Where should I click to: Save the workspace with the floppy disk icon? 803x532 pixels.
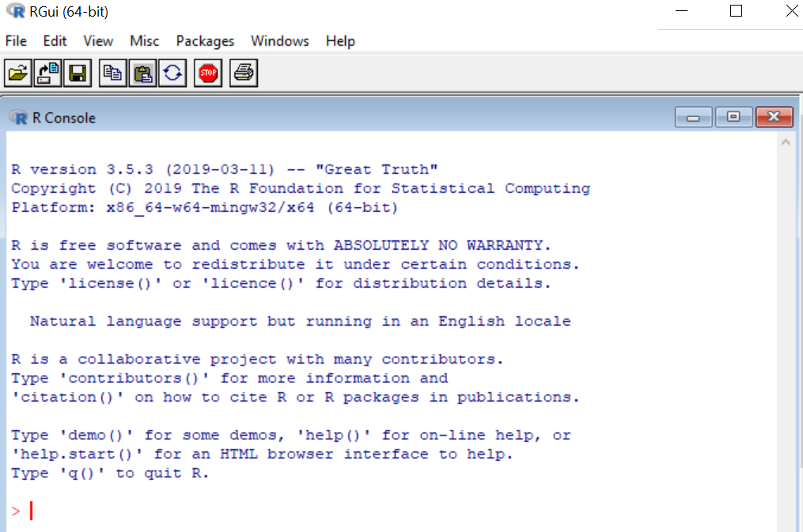[78, 74]
